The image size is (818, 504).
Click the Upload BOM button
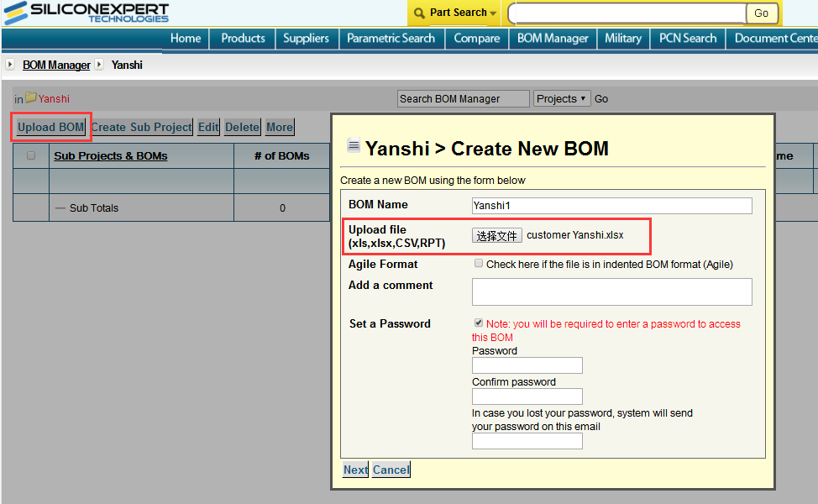(x=50, y=127)
